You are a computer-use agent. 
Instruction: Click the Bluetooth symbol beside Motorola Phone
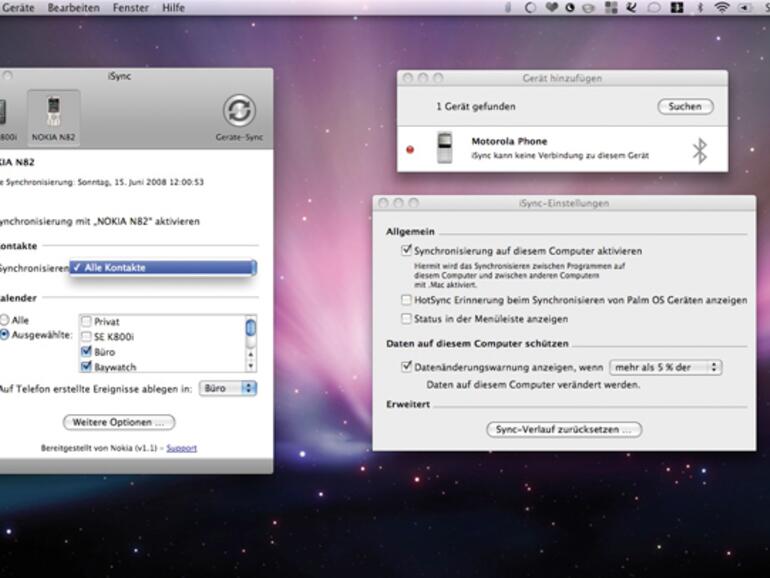(x=700, y=151)
